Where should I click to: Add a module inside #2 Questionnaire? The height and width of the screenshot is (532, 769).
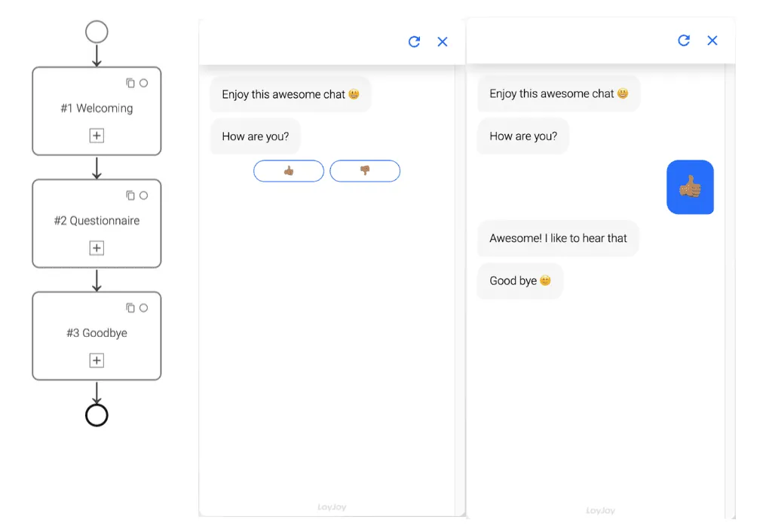[x=97, y=248]
